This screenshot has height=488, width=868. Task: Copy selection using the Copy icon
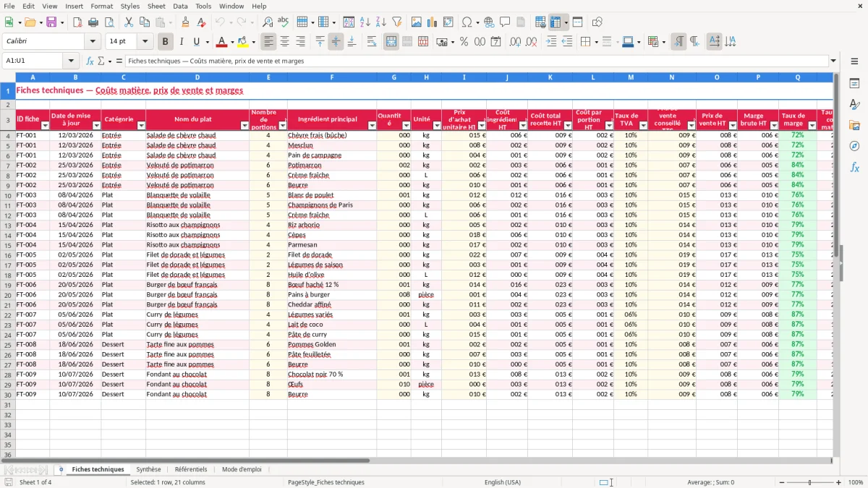(x=145, y=22)
